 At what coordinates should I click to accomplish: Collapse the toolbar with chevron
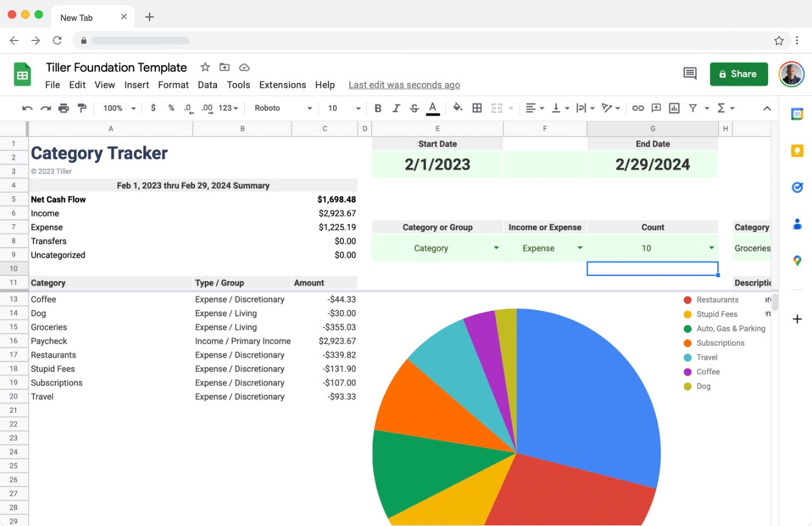pyautogui.click(x=767, y=108)
